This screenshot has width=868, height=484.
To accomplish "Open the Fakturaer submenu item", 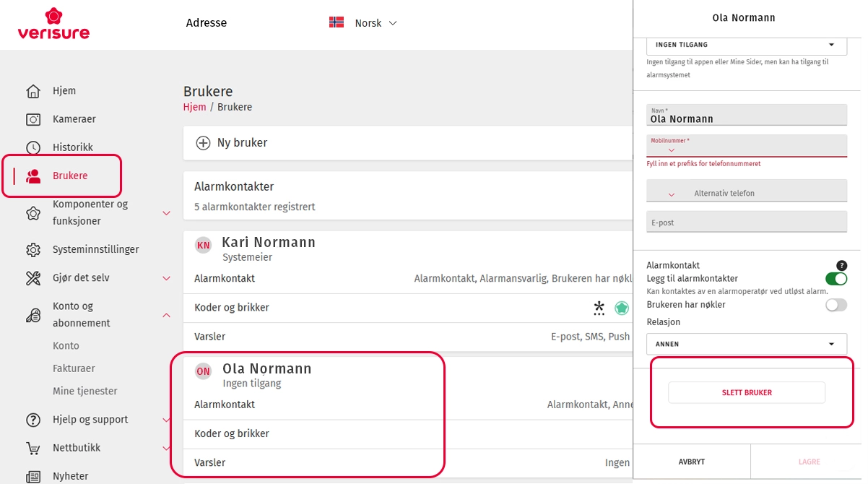I will pos(74,368).
